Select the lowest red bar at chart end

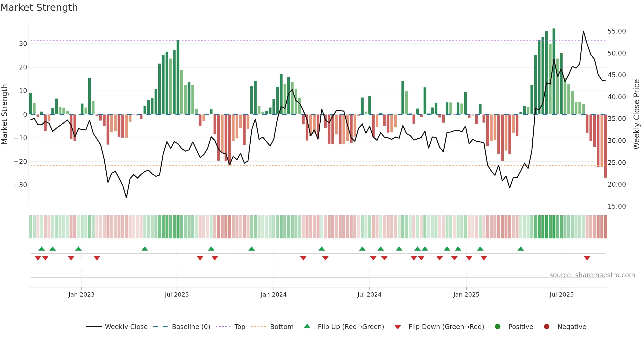click(x=605, y=146)
